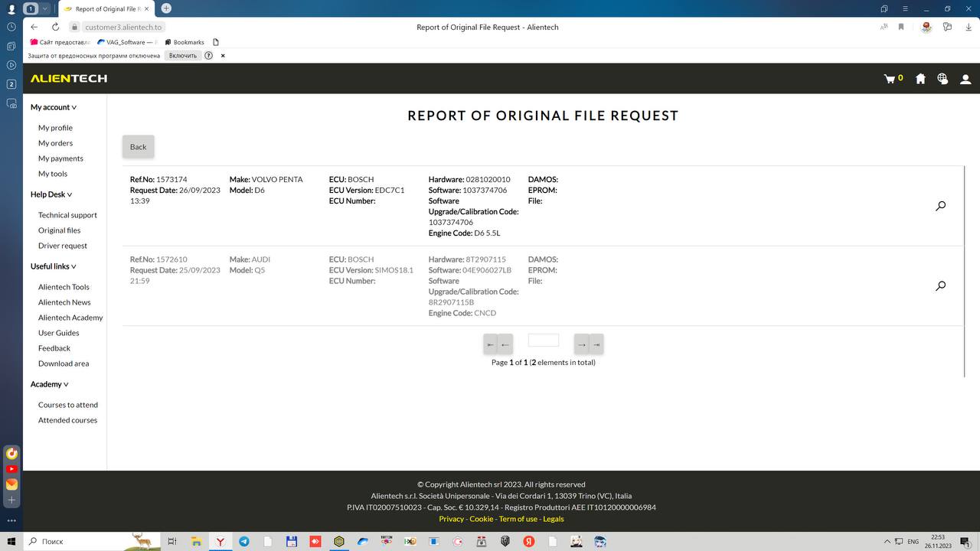This screenshot has height=551, width=980.
Task: Collapse the Useful links section
Action: [x=54, y=266]
